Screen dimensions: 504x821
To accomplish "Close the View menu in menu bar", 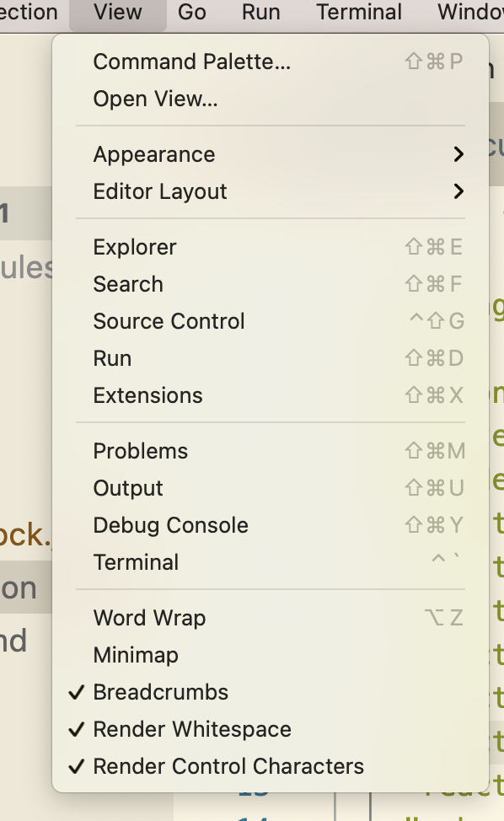I will (x=118, y=13).
